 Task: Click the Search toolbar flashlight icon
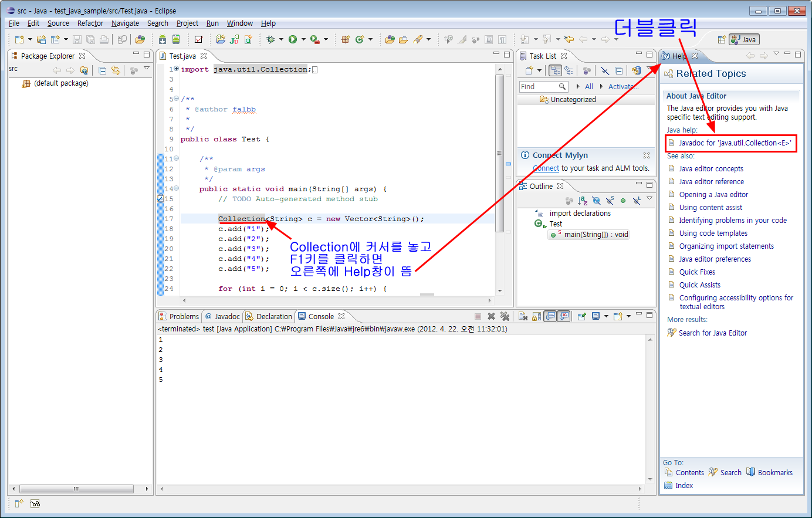click(418, 39)
